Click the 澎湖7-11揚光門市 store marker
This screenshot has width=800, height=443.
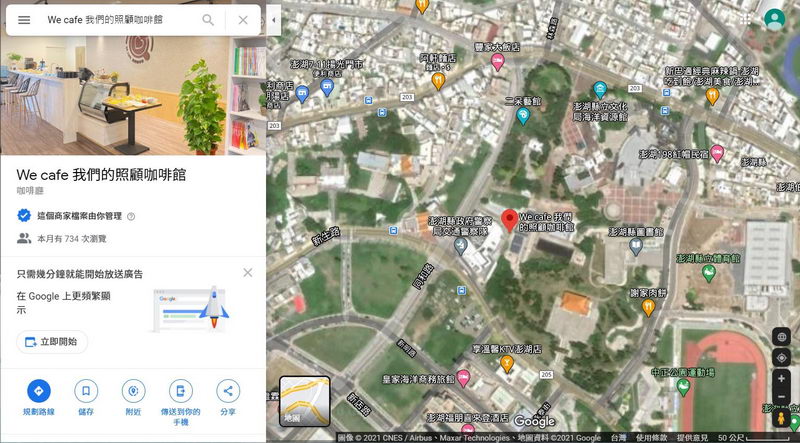pyautogui.click(x=327, y=87)
